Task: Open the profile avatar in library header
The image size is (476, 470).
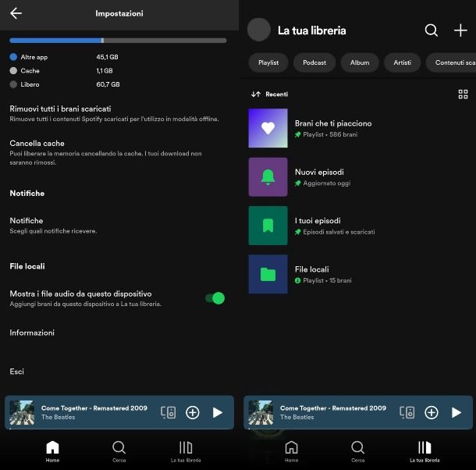Action: 258,30
